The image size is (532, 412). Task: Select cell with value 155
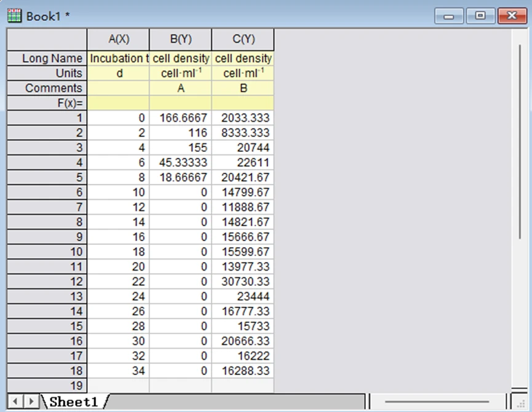[180, 148]
